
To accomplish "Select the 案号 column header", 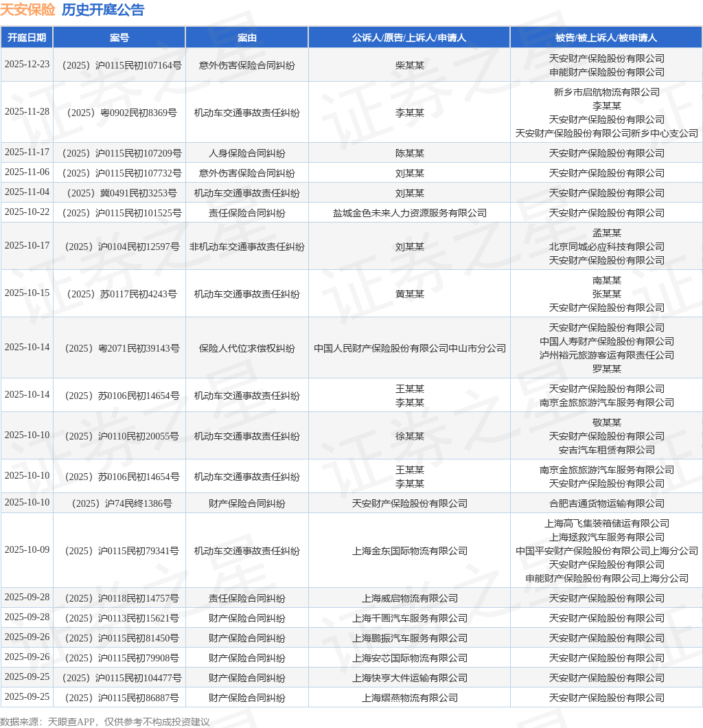I will (119, 38).
